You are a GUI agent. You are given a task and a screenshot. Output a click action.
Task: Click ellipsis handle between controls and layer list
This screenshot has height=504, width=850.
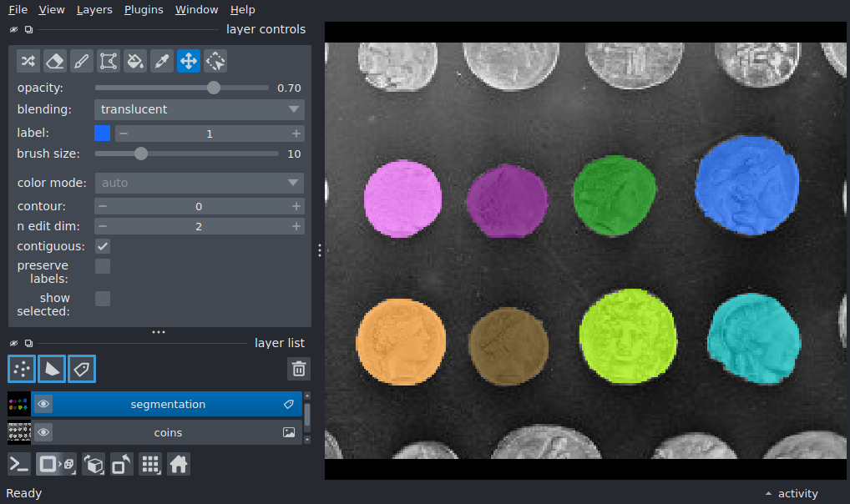(159, 331)
